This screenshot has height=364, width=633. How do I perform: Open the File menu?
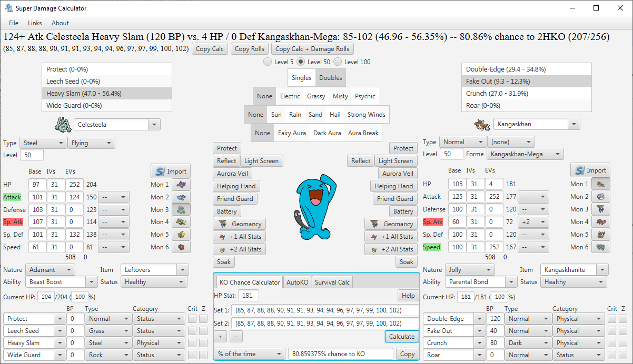(x=14, y=23)
